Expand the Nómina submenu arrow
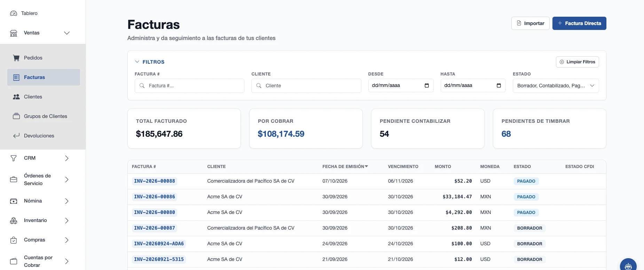Viewport: 644px width, 270px height. (67, 201)
